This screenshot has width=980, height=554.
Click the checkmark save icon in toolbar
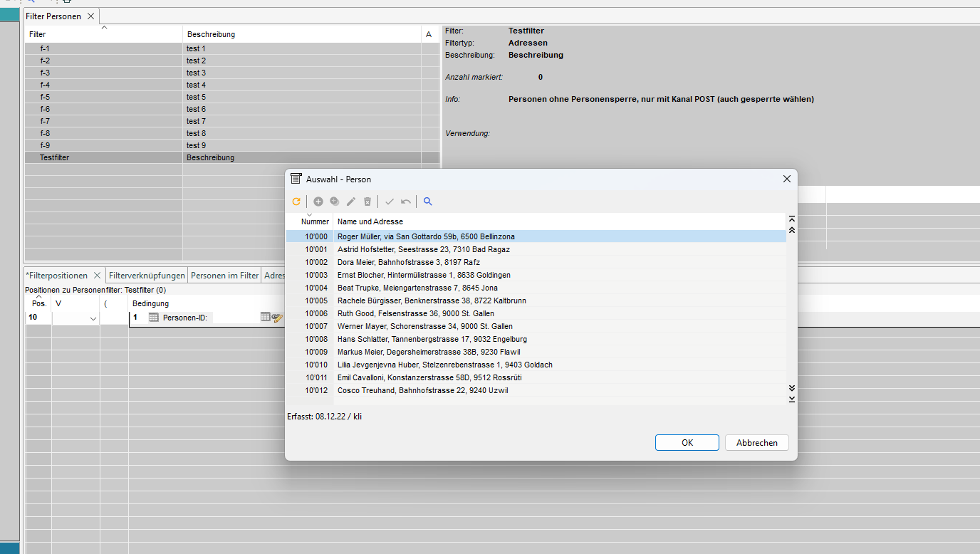pyautogui.click(x=390, y=202)
